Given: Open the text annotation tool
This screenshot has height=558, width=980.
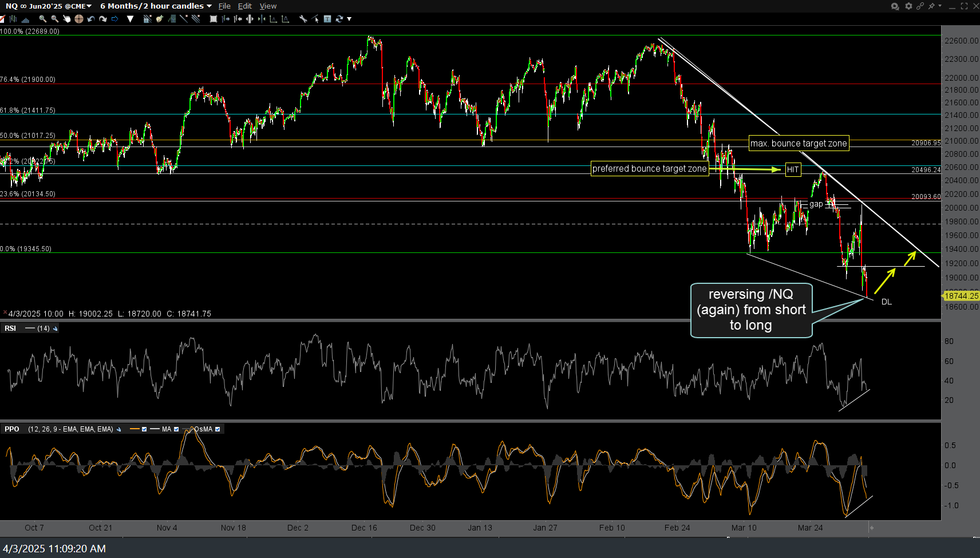Looking at the screenshot, I should [327, 19].
